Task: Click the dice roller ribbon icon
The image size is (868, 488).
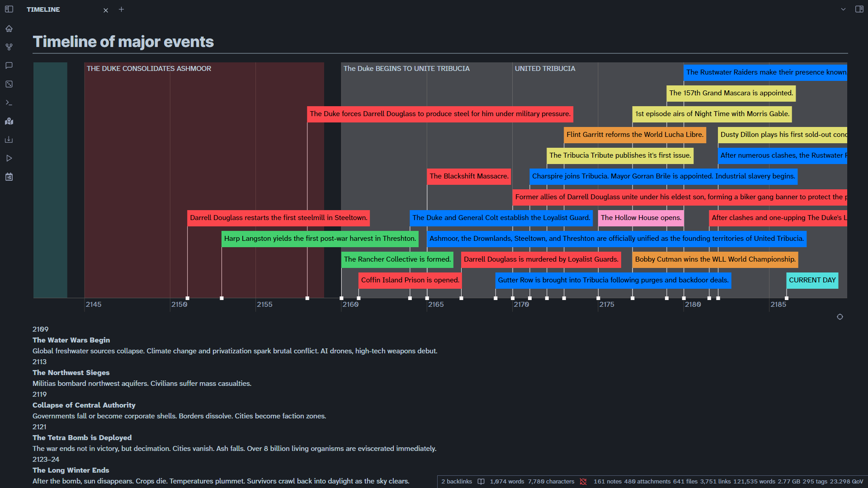Action: pyautogui.click(x=9, y=84)
